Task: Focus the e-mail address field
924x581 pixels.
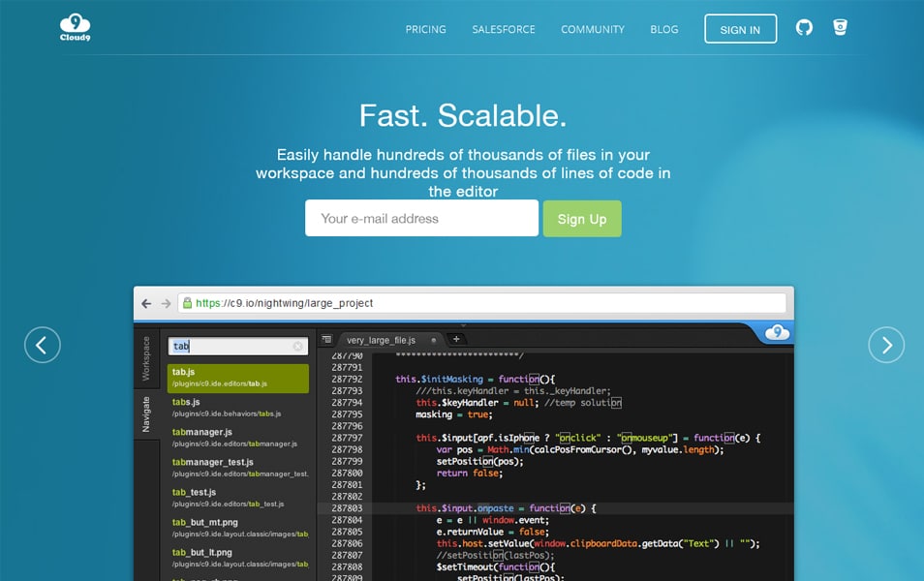Action: (x=422, y=218)
